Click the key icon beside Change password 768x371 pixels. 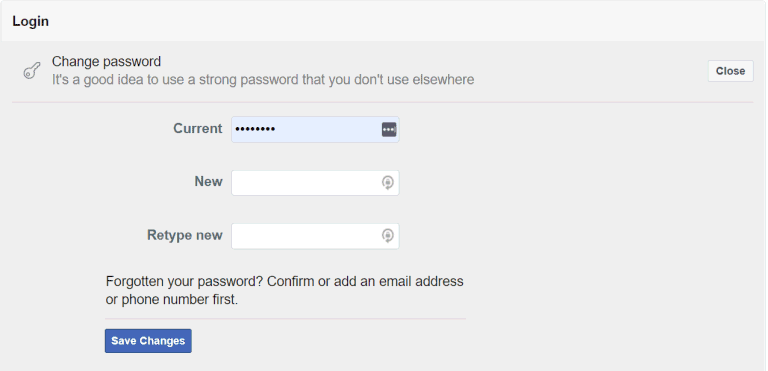(32, 71)
